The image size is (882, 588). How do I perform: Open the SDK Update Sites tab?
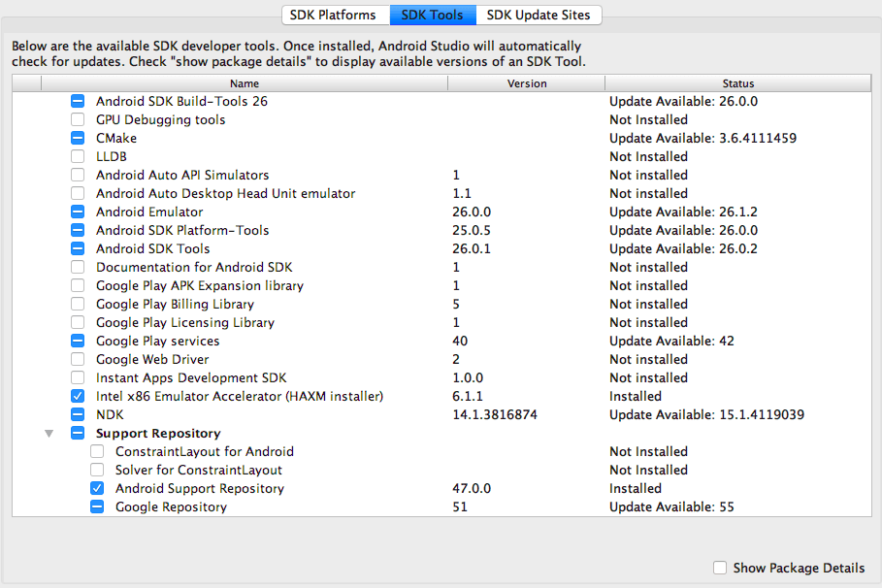539,15
